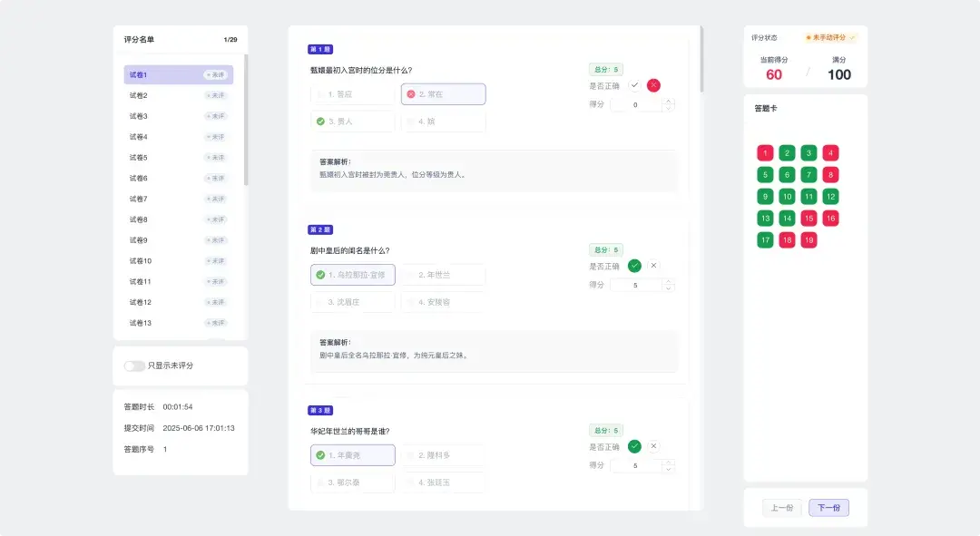Jump to question 17 on answer card
Image resolution: width=980 pixels, height=536 pixels.
(765, 240)
